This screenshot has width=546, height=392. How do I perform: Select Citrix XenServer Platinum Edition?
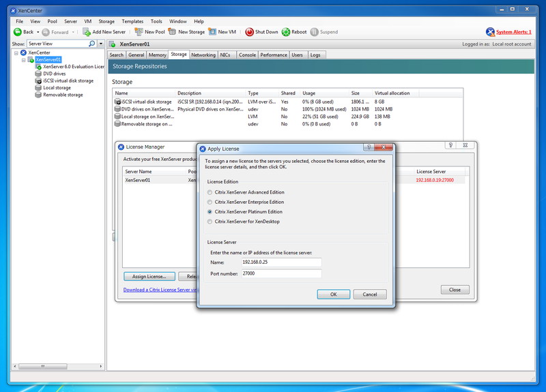[210, 212]
